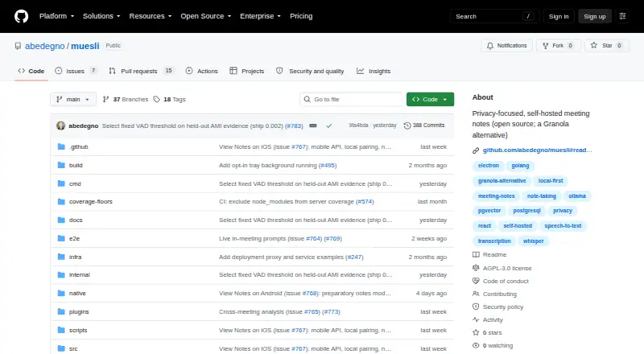This screenshot has height=354, width=644.
Task: Click the golang topic tag
Action: click(x=520, y=166)
